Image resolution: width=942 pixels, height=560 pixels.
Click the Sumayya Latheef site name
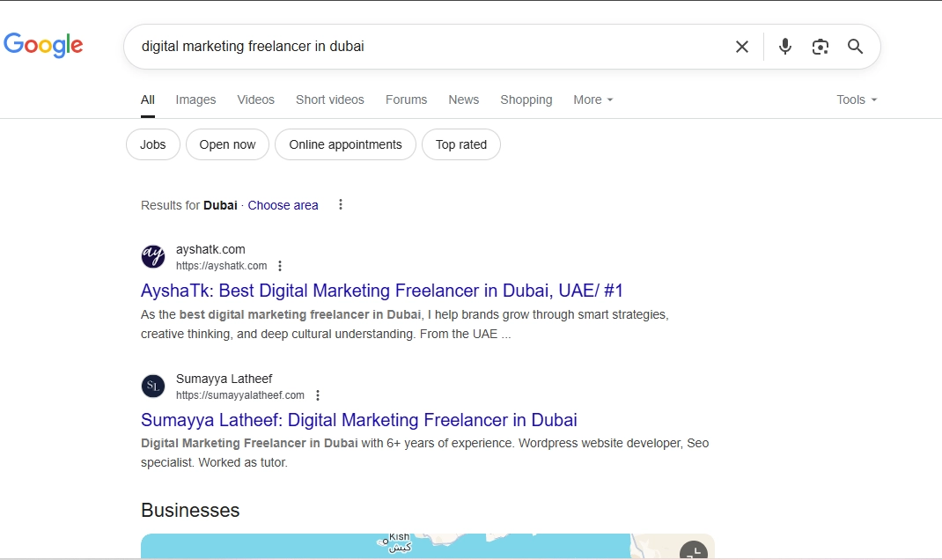(224, 379)
